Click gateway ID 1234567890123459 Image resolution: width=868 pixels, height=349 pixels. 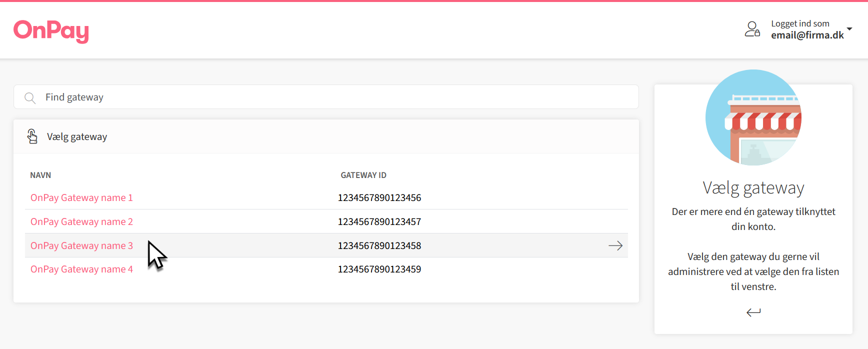[379, 269]
